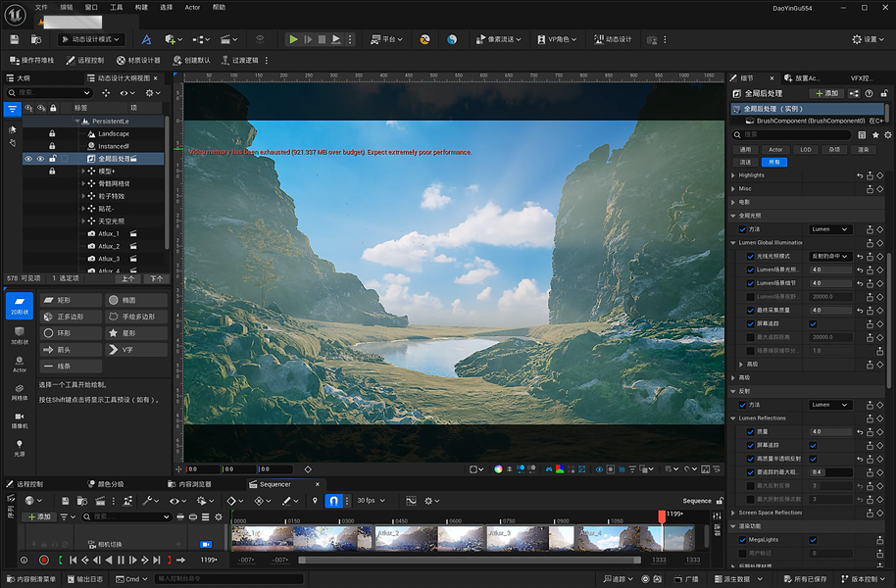
Task: Click the Sequencer render movie clapperboard icon
Action: (100, 501)
